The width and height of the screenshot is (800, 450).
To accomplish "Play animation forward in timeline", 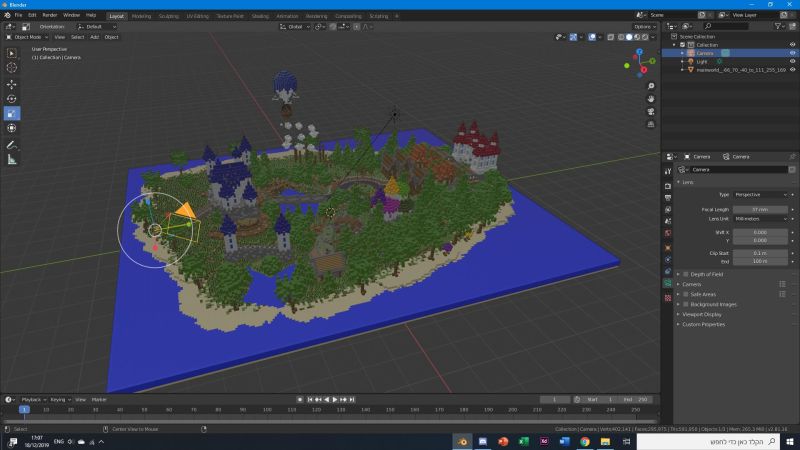I will click(335, 400).
